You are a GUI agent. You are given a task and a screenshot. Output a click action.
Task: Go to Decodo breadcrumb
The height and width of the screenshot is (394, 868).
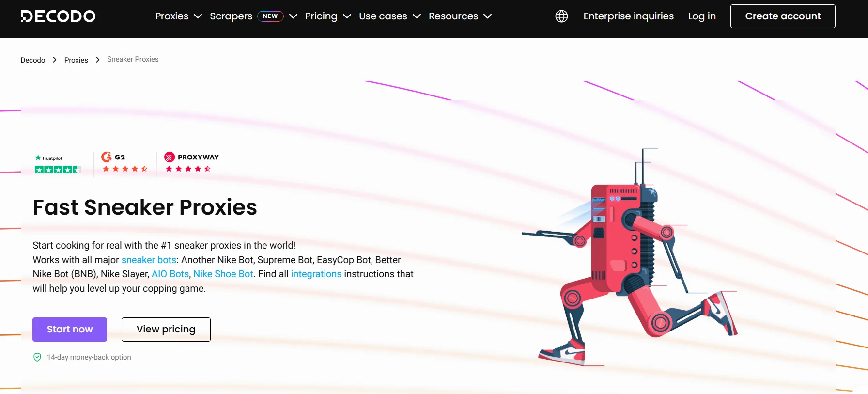33,60
